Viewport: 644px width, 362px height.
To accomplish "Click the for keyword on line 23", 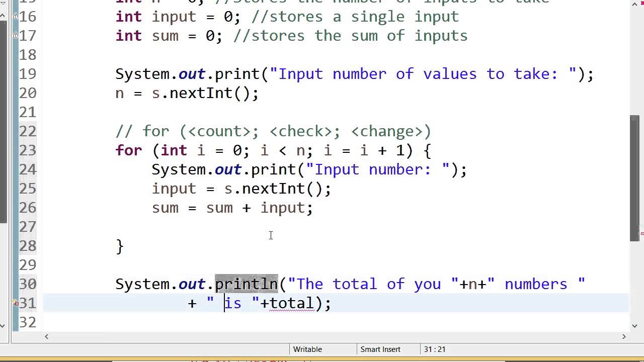I will tap(129, 150).
